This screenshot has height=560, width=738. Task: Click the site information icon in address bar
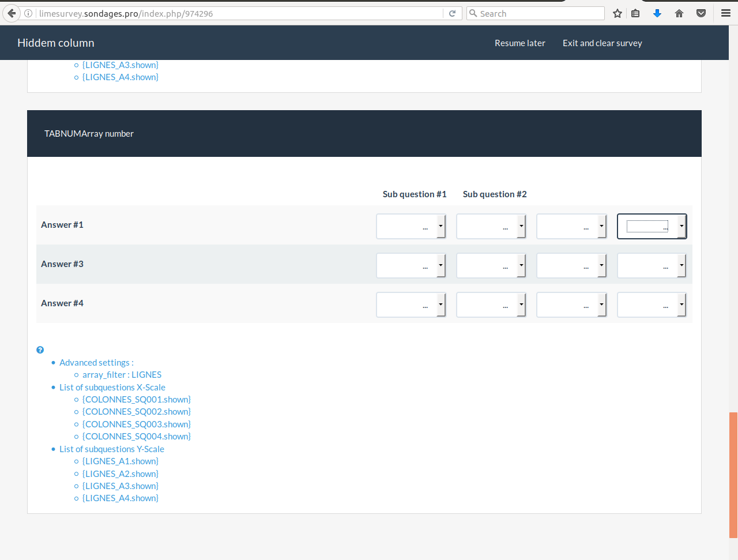[x=28, y=13]
